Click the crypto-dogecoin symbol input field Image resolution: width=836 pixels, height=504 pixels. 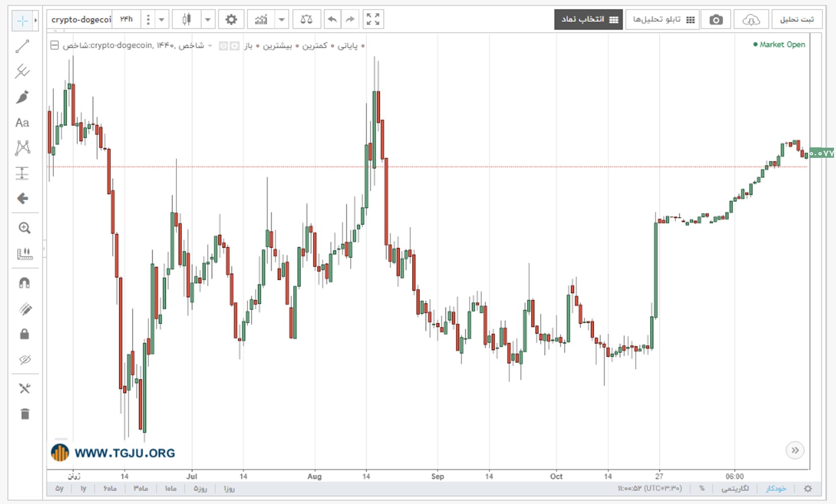point(81,20)
